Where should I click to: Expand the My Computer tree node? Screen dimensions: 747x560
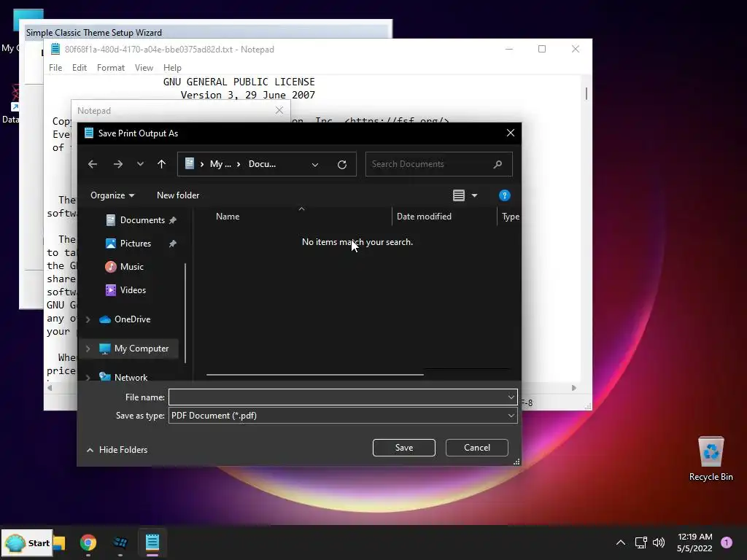point(88,349)
